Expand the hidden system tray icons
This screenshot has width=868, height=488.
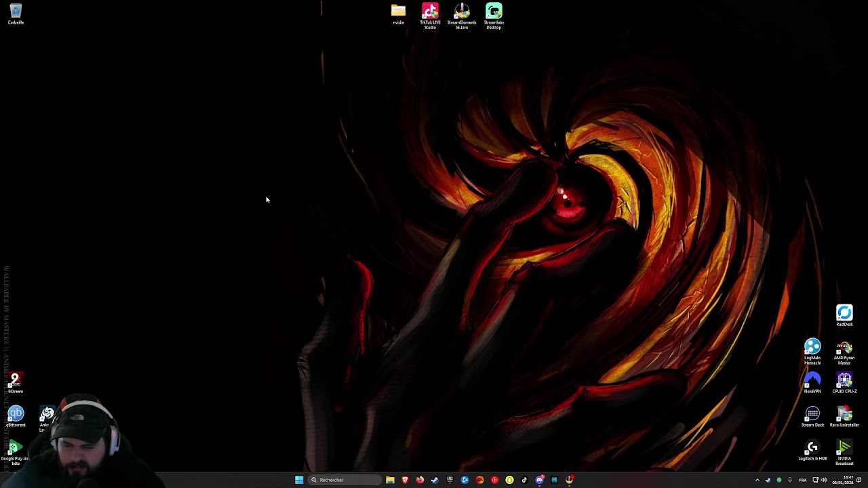point(757,480)
